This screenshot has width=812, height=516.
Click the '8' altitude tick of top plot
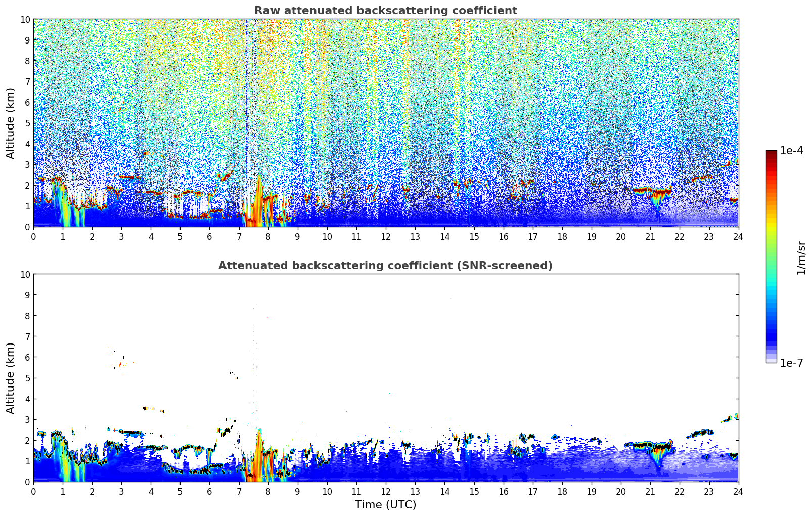pyautogui.click(x=27, y=61)
